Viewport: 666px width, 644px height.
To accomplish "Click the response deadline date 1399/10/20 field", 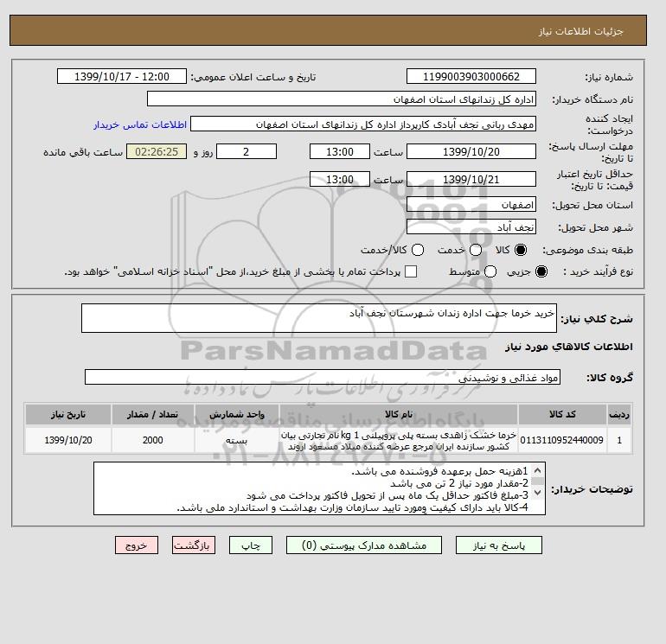I will tap(471, 151).
